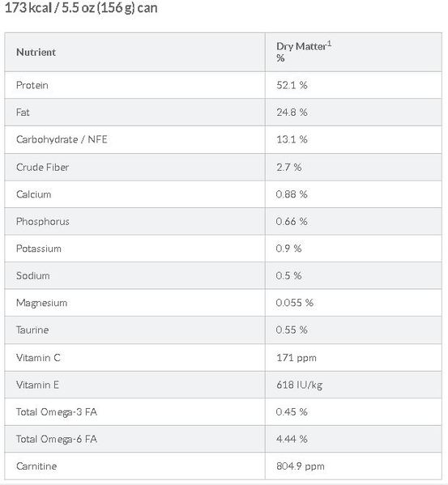This screenshot has height=485, width=448.
Task: Click the 173 kcal per can heading
Action: click(x=81, y=8)
